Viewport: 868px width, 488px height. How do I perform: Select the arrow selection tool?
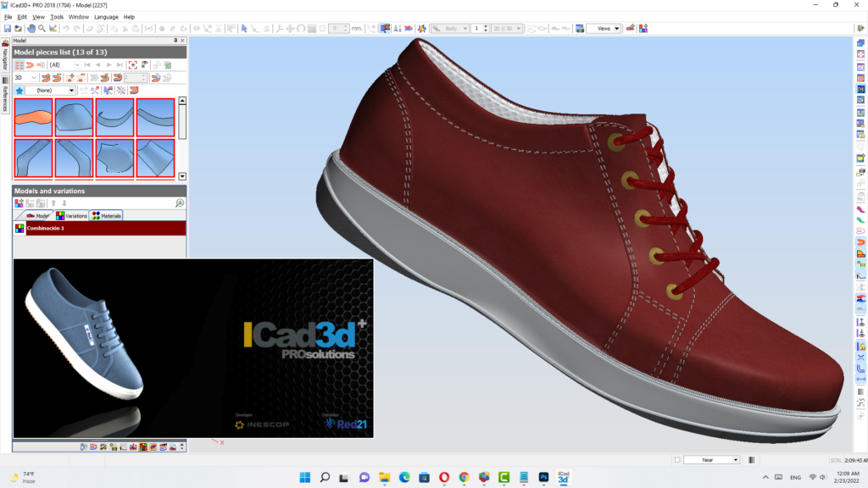(243, 28)
